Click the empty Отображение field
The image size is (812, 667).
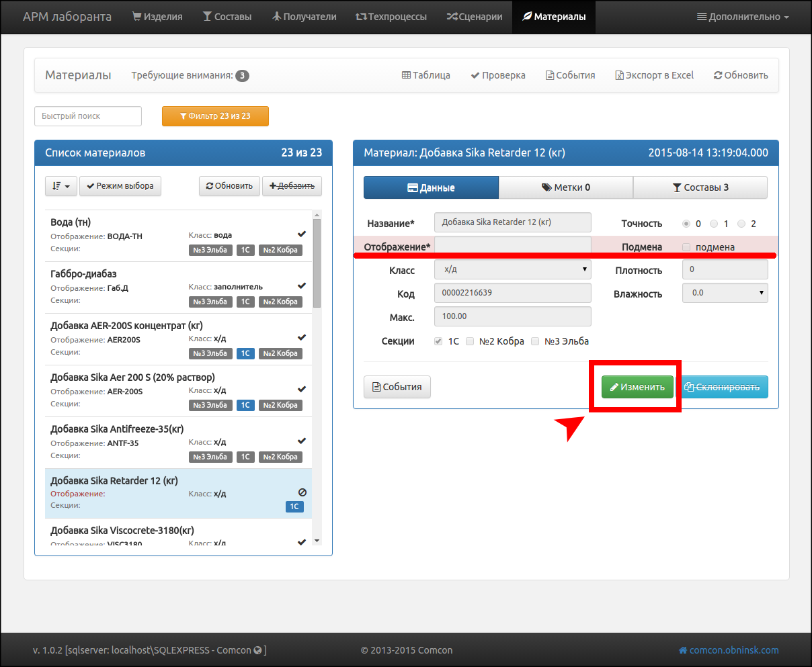coord(513,246)
